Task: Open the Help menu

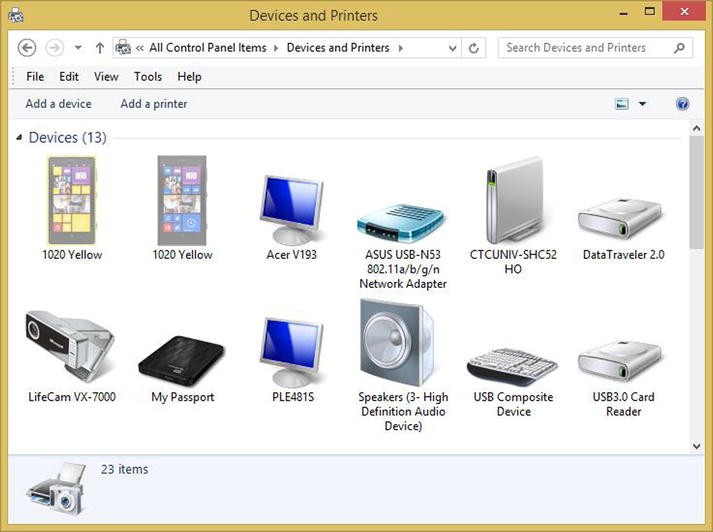Action: (x=189, y=76)
